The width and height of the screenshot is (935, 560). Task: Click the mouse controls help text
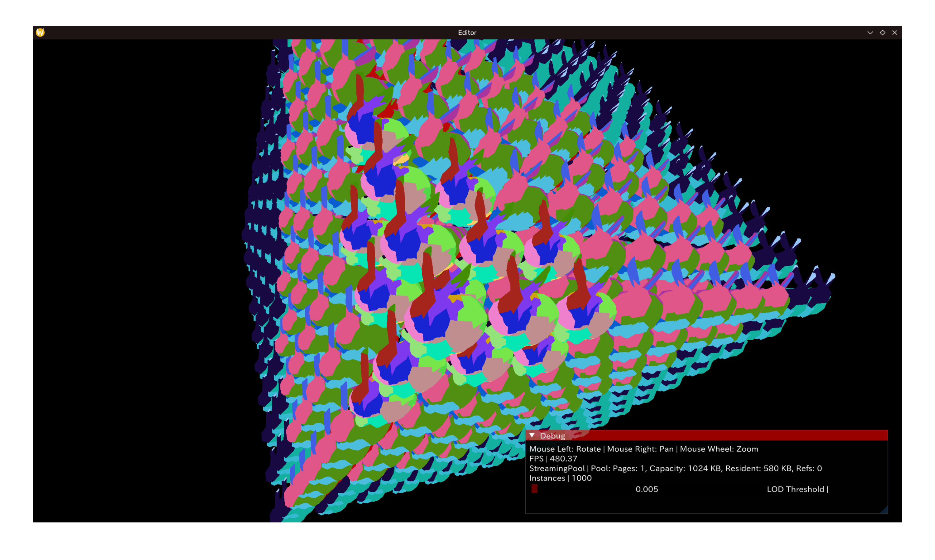pyautogui.click(x=643, y=449)
